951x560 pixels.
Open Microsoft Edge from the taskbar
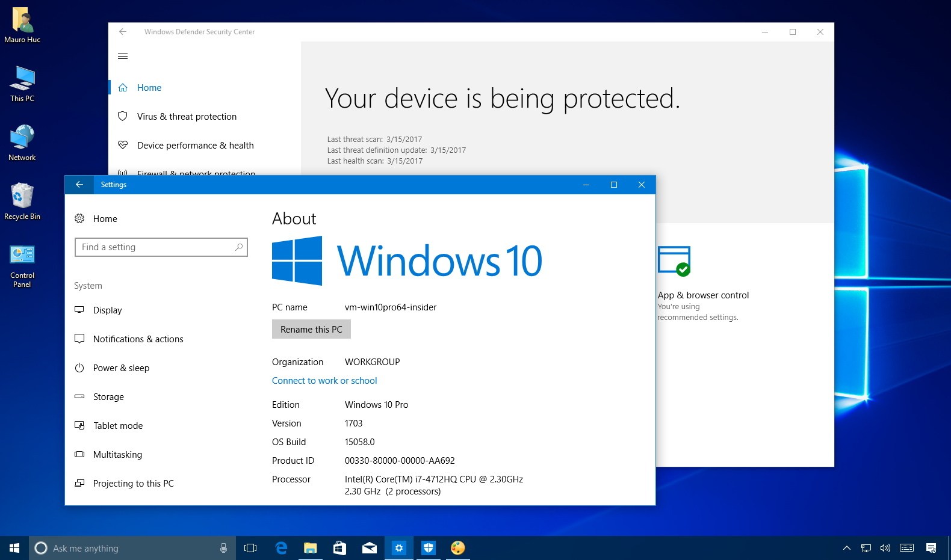point(281,548)
